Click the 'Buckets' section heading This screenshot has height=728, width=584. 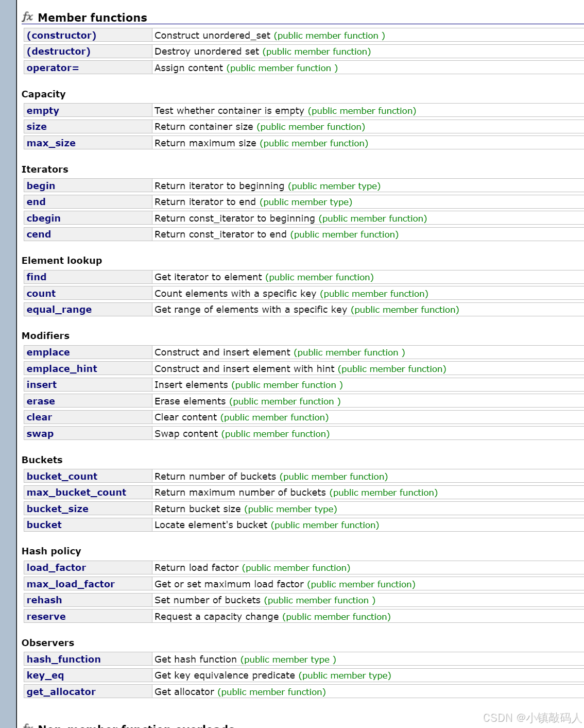42,460
